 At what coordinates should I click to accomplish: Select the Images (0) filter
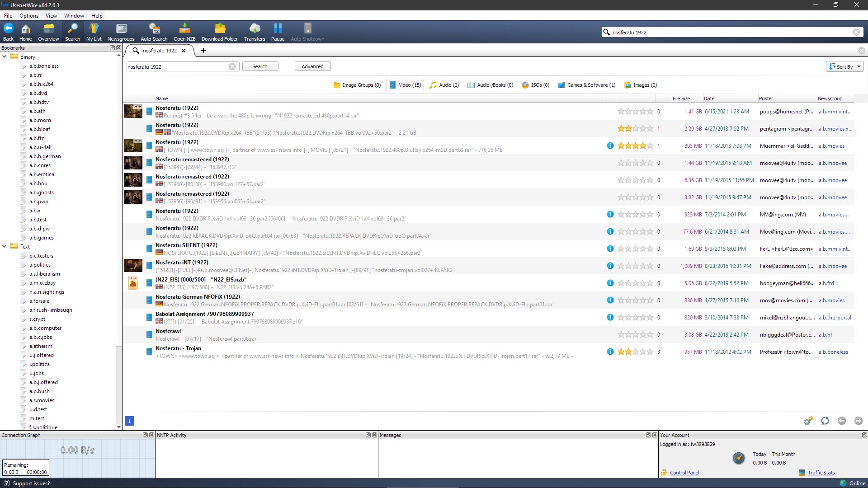[x=641, y=85]
